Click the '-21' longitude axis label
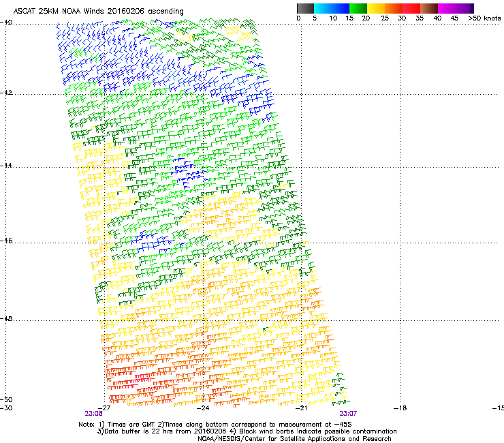Viewport: 504px width, 443px height. click(301, 408)
